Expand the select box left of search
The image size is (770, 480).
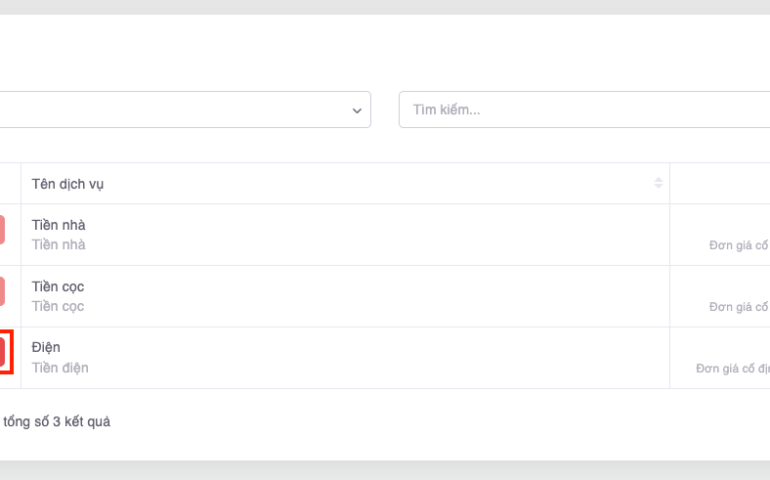pos(180,110)
